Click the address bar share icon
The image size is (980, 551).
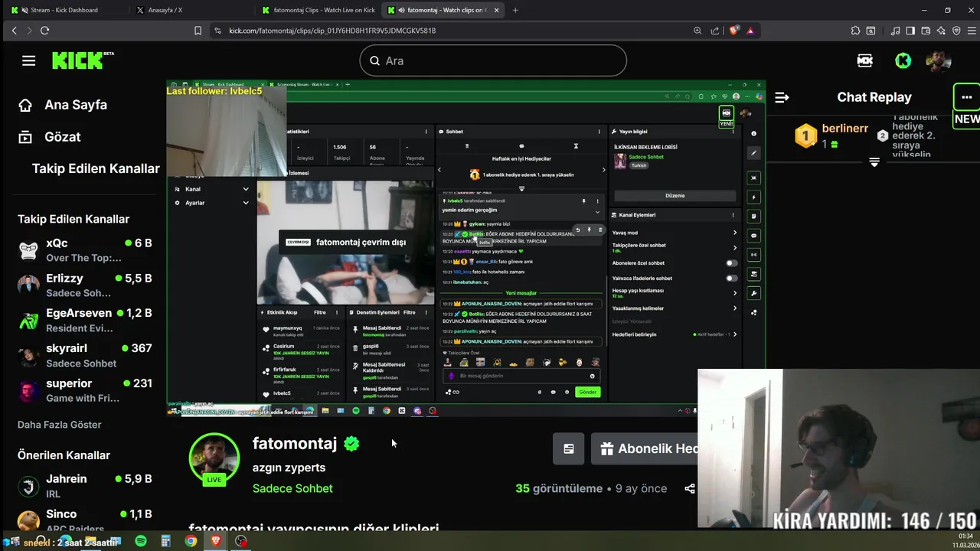pos(715,31)
